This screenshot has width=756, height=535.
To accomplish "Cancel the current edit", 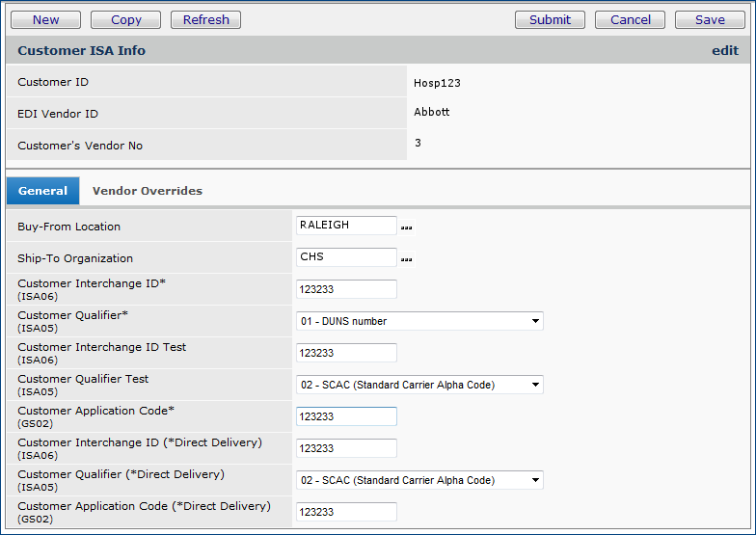I will 630,19.
